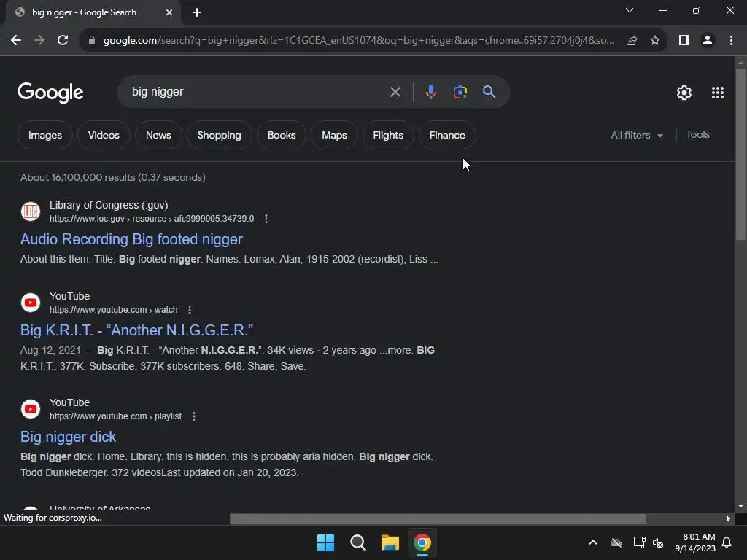Expand the All filters dropdown

[637, 135]
